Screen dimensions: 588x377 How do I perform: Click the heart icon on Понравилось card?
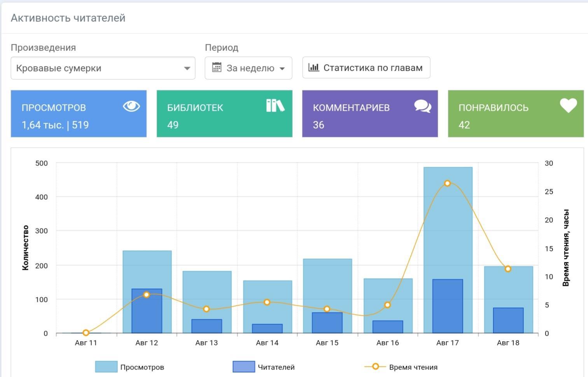click(568, 105)
